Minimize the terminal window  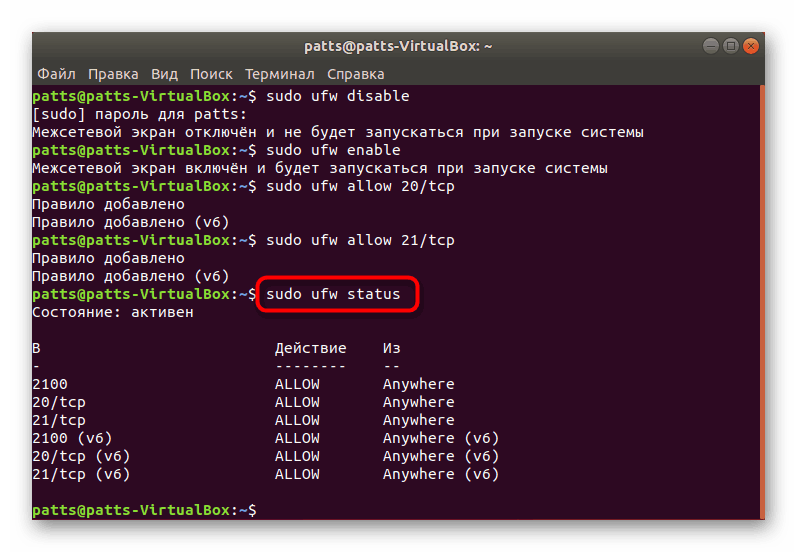click(711, 46)
